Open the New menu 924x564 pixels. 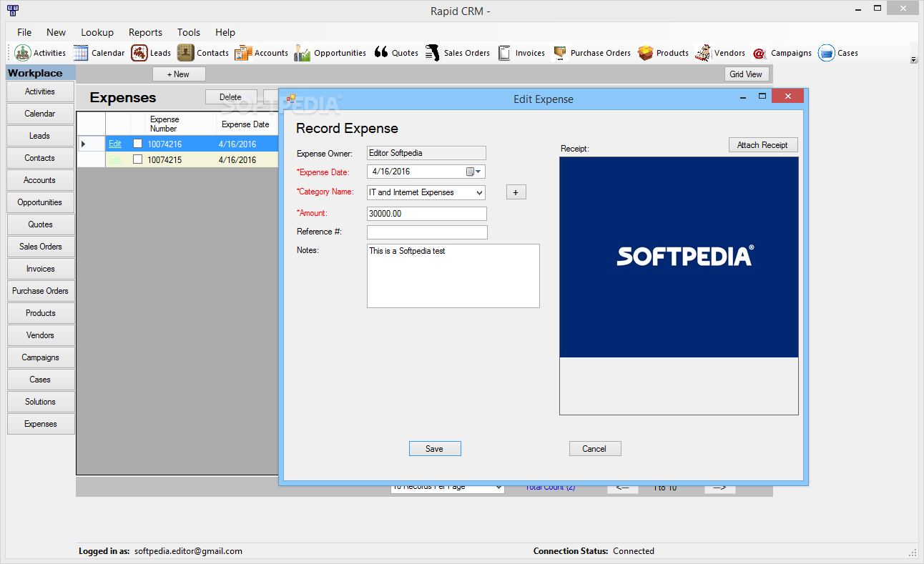(x=56, y=32)
